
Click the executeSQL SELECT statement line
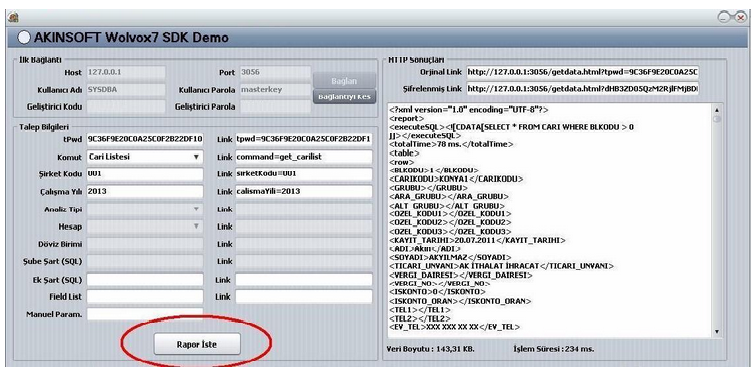click(511, 127)
